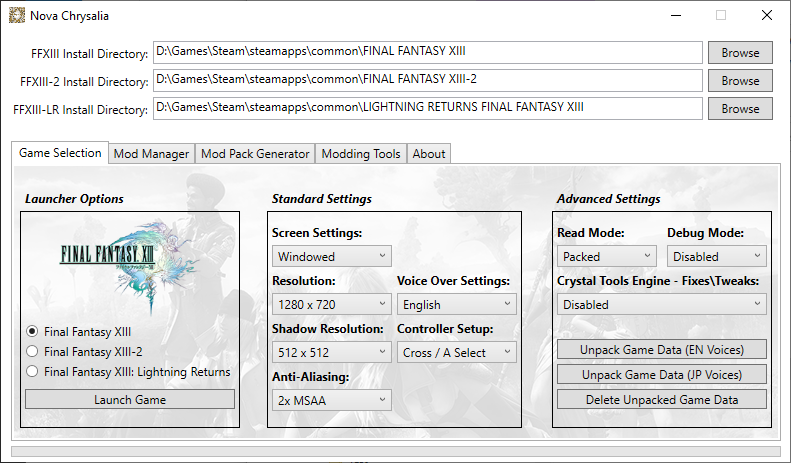Minimize the Nova Chrysalia window
The width and height of the screenshot is (791, 463).
coord(676,16)
